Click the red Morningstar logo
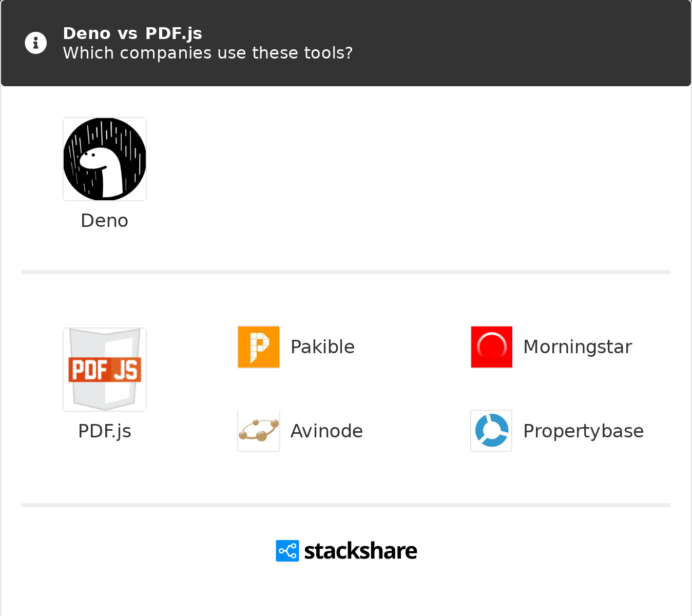692x616 pixels. click(x=492, y=347)
